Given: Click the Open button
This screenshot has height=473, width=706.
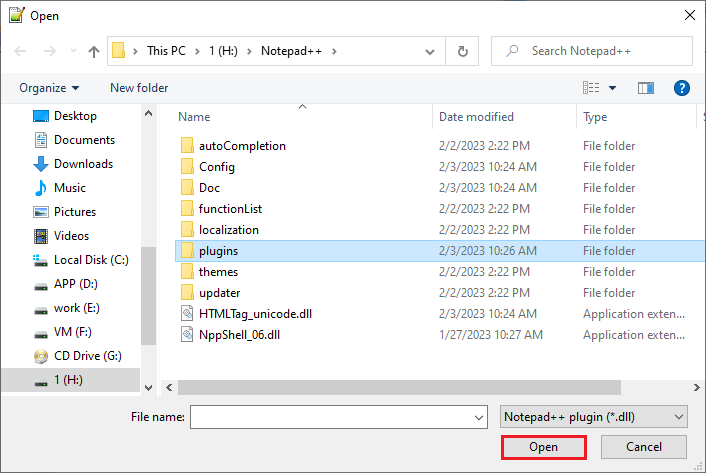Looking at the screenshot, I should pyautogui.click(x=543, y=447).
